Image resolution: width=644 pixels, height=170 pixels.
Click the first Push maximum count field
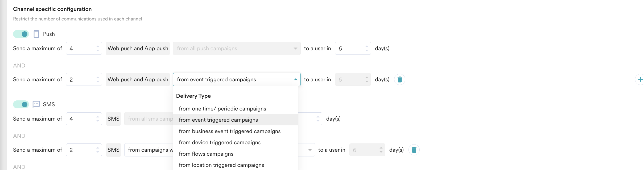(81, 48)
